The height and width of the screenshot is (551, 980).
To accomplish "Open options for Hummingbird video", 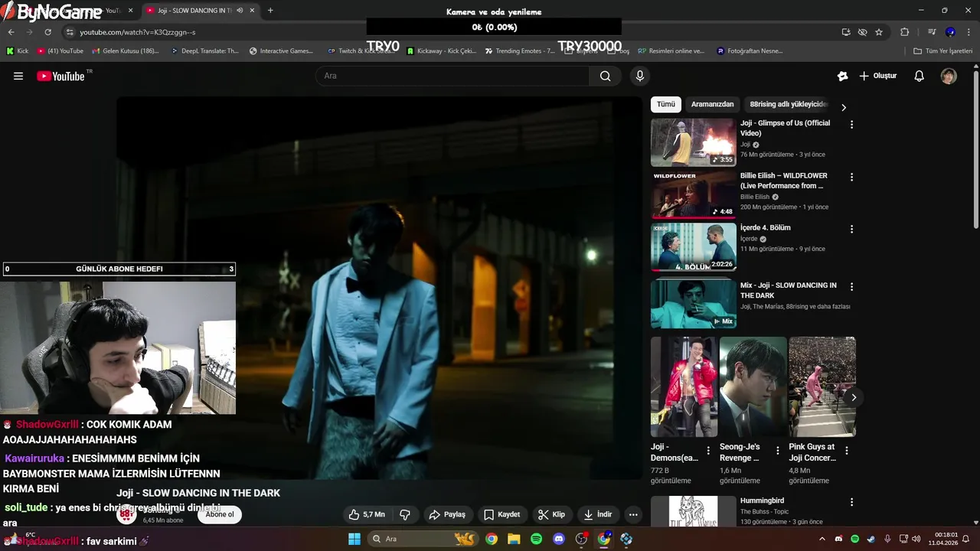I will [851, 502].
